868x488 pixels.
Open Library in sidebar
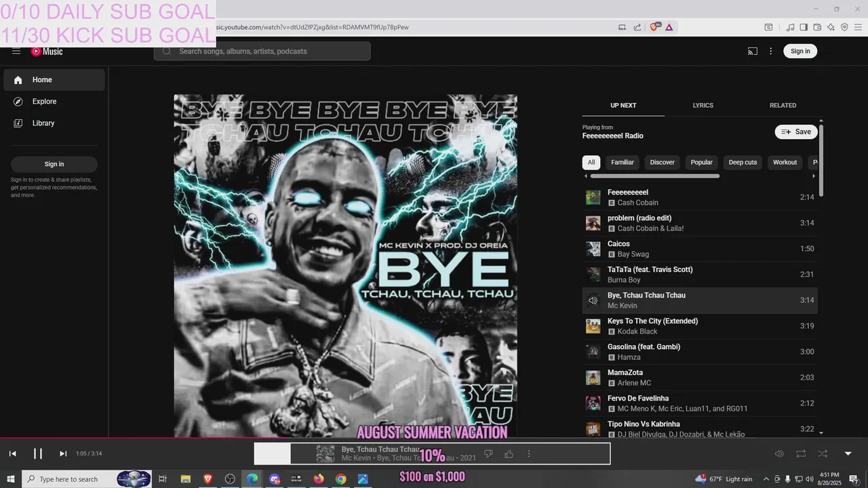54,123
